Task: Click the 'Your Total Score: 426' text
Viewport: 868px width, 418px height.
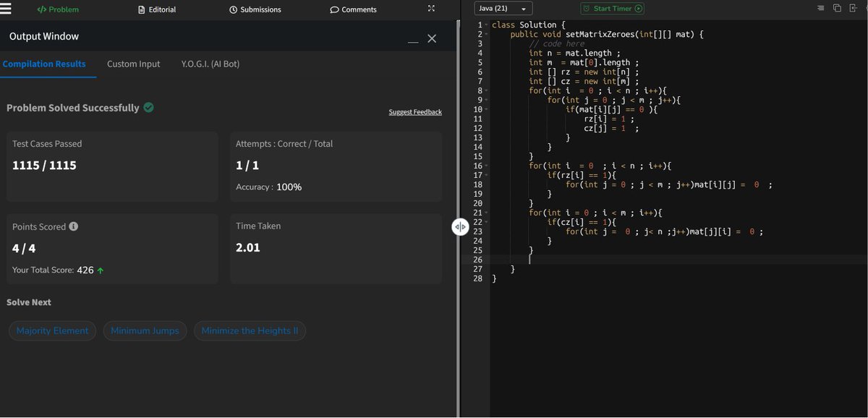Action: click(x=53, y=270)
